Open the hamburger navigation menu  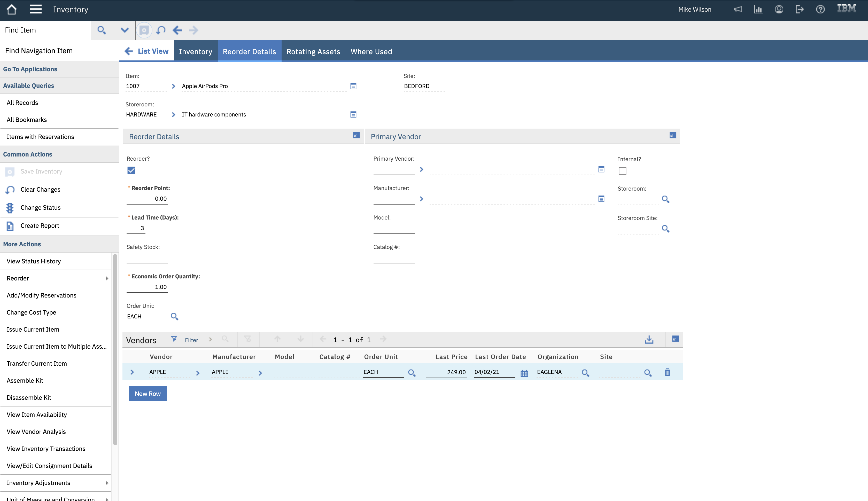point(36,9)
